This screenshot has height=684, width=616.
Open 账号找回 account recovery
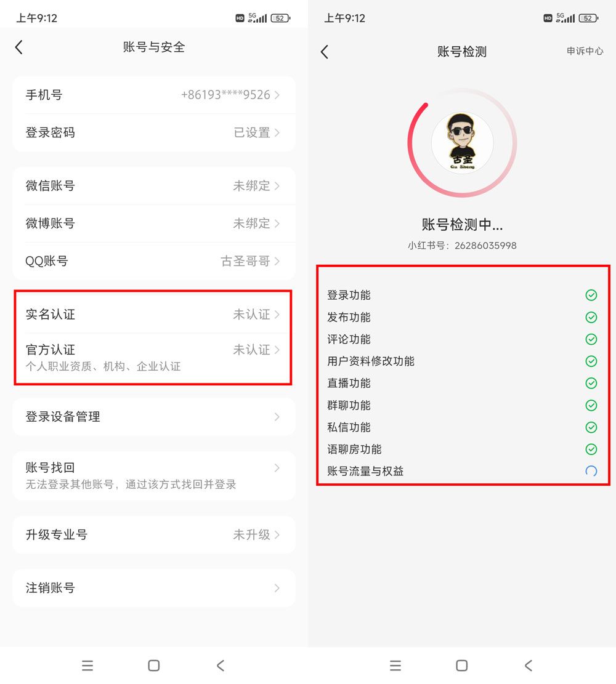point(153,475)
